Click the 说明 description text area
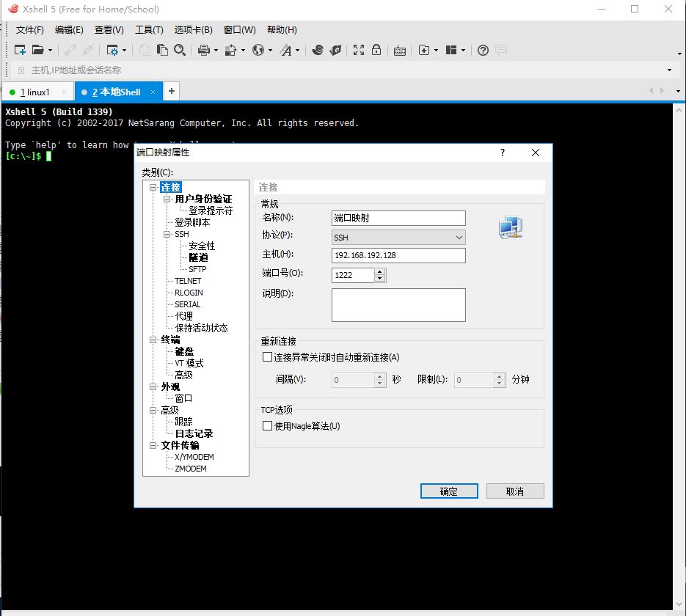686x616 pixels. click(398, 305)
